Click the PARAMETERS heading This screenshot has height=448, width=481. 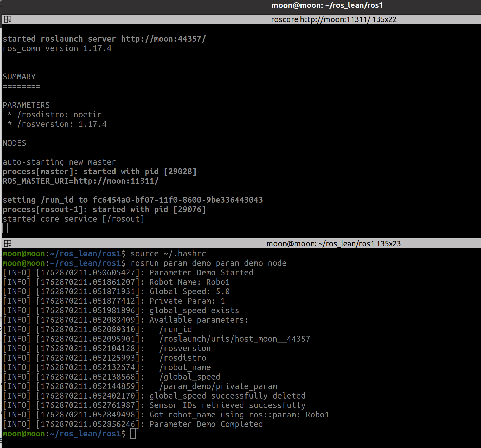click(26, 105)
